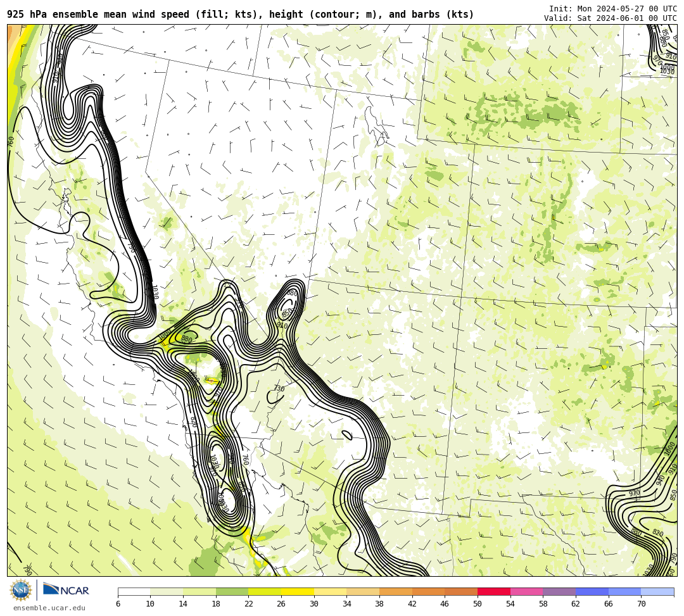
Task: Click the colorbar tick label 62
Action: (576, 604)
